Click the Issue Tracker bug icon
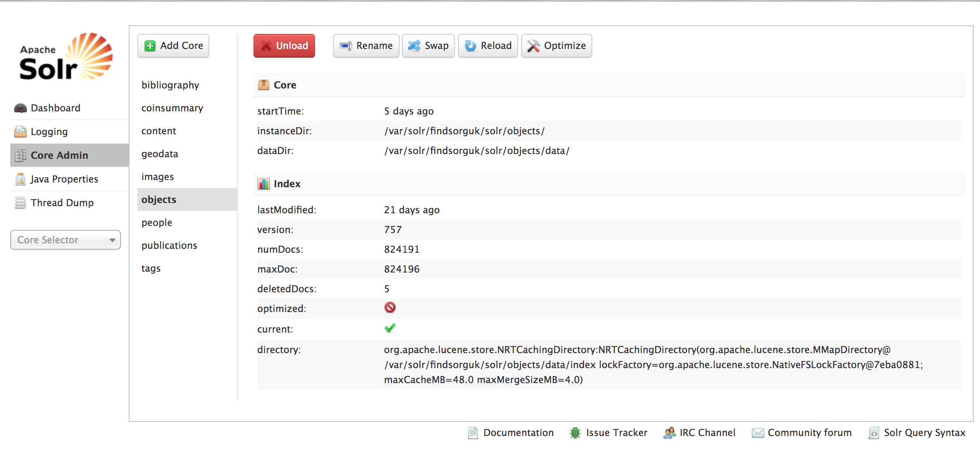The width and height of the screenshot is (980, 455). pos(575,433)
